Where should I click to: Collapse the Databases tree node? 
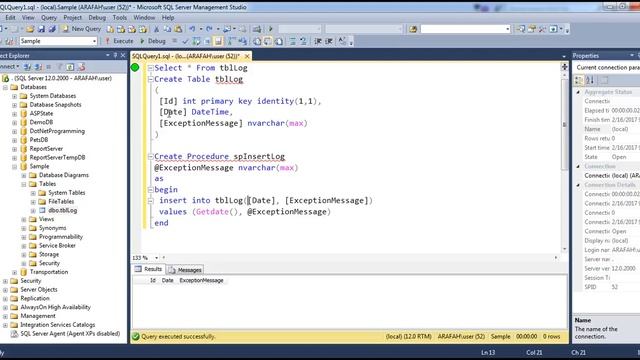[x=5, y=87]
